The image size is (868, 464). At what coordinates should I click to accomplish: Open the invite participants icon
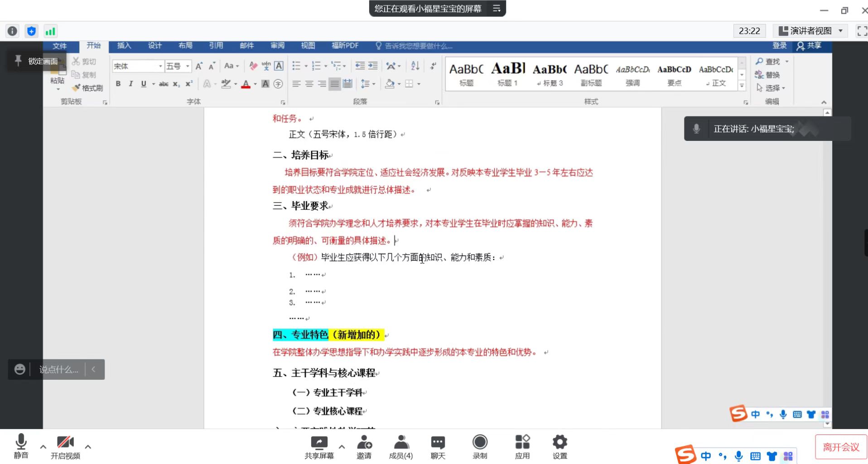[x=364, y=443]
